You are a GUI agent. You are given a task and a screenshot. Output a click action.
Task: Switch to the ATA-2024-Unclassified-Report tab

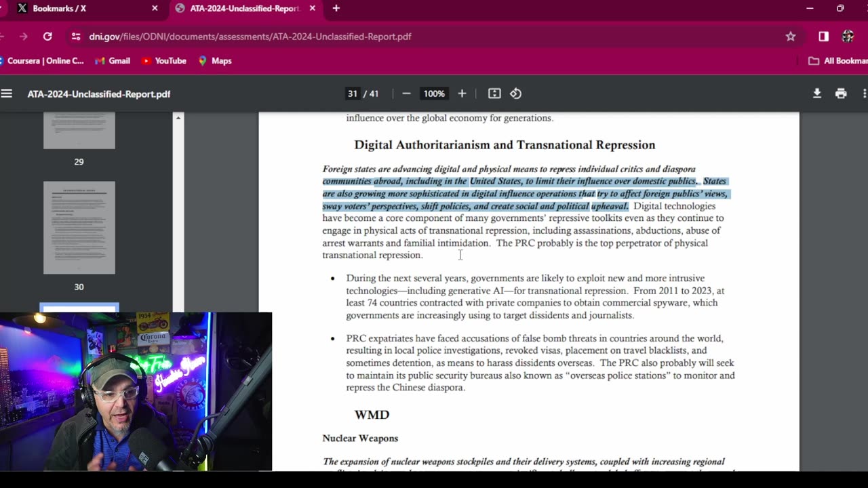pos(244,8)
